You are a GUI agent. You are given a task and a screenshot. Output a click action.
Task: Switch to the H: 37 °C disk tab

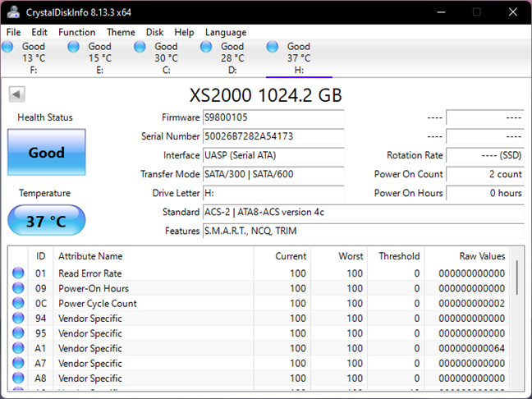[299, 58]
